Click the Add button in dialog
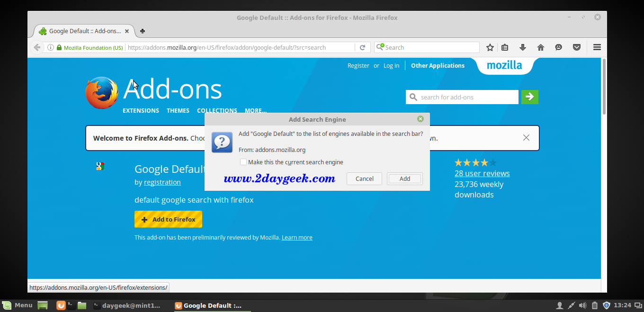The image size is (644, 312). pyautogui.click(x=405, y=178)
